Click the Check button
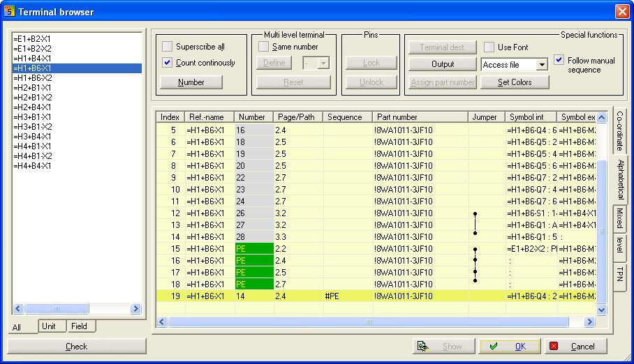634x364 pixels. tap(76, 347)
